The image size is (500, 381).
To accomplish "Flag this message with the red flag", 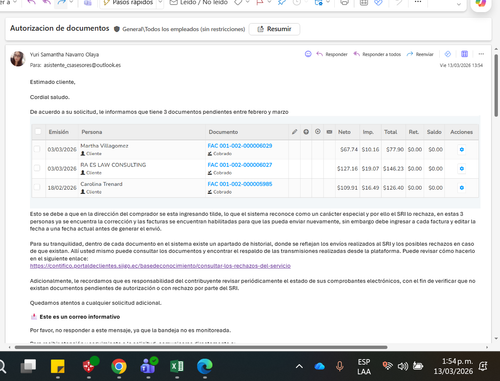I will click(x=260, y=3).
